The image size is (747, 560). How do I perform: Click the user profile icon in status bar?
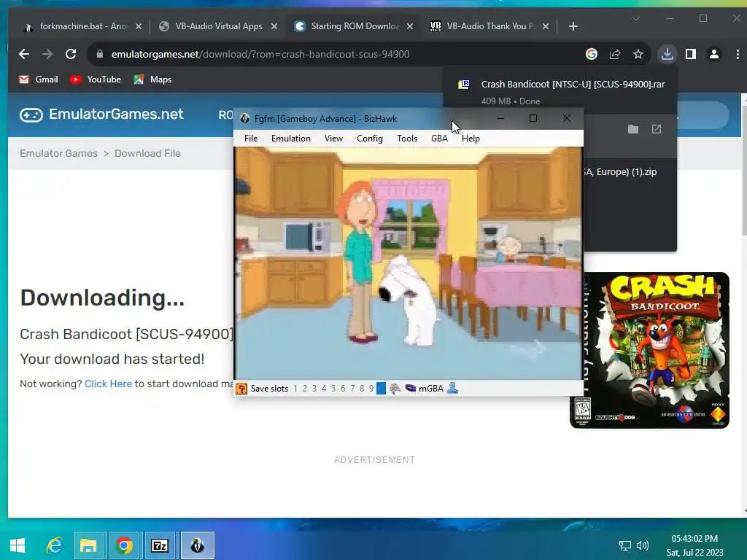[x=452, y=389]
